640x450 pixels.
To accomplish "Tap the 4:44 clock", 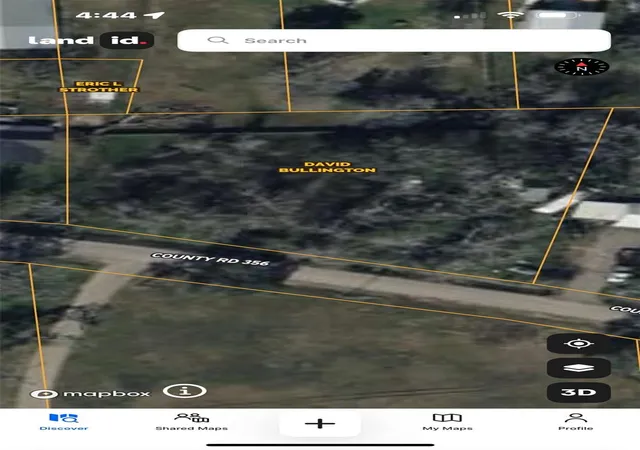I will (x=106, y=16).
